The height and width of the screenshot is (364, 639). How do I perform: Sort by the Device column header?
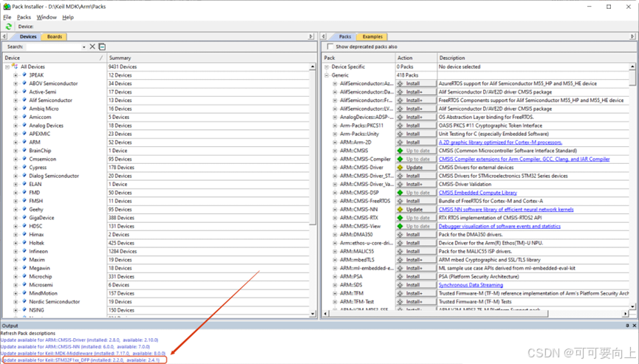point(54,58)
